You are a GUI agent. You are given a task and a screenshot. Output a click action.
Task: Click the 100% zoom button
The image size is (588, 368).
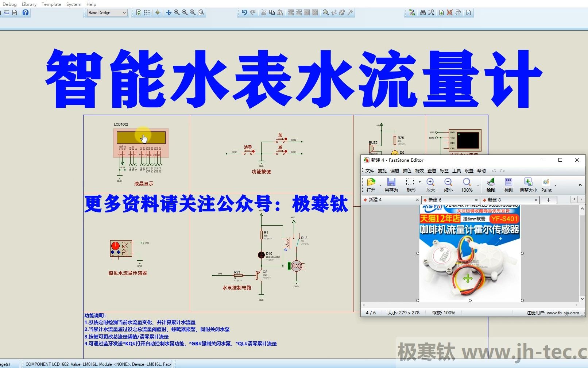(x=467, y=185)
